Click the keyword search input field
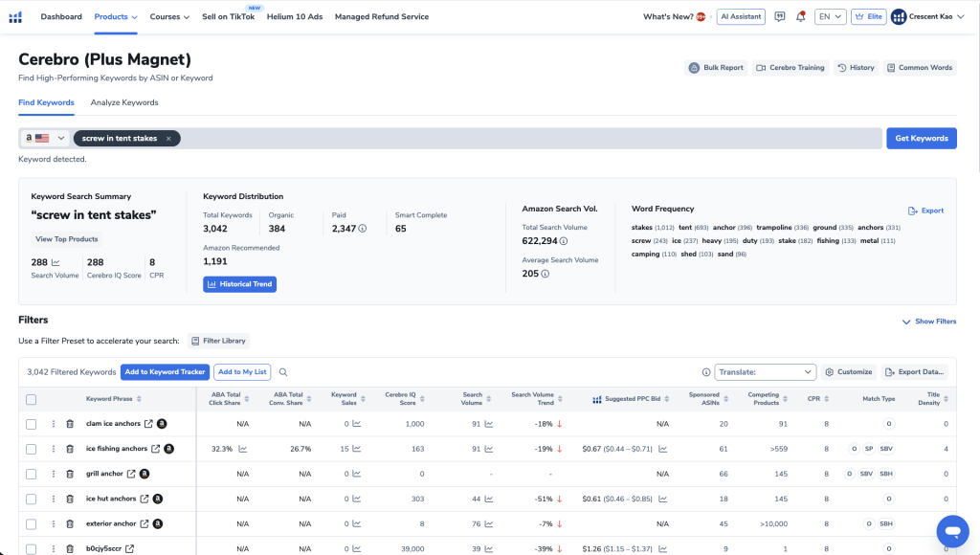The image size is (980, 555). point(526,139)
